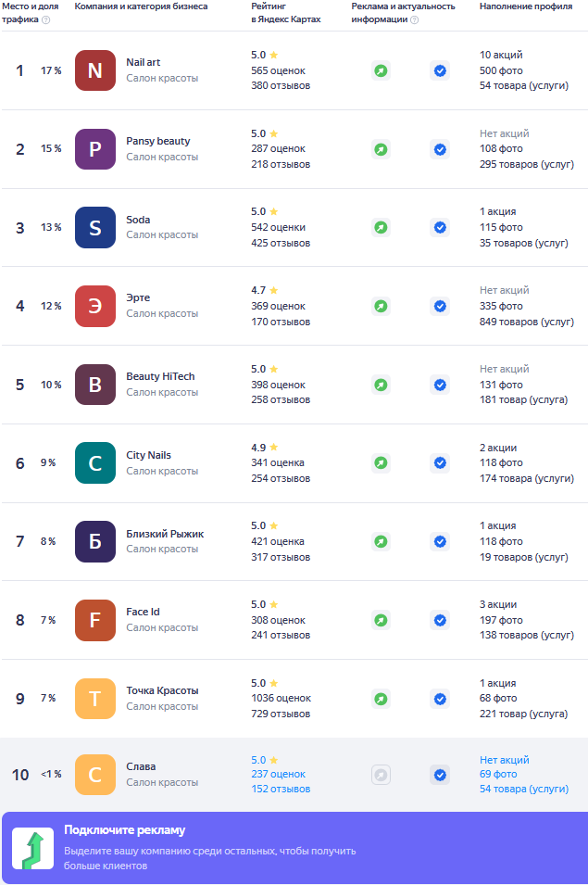This screenshot has height=885, width=588.
Task: Open the 237 оценок link for Слава
Action: tap(279, 775)
